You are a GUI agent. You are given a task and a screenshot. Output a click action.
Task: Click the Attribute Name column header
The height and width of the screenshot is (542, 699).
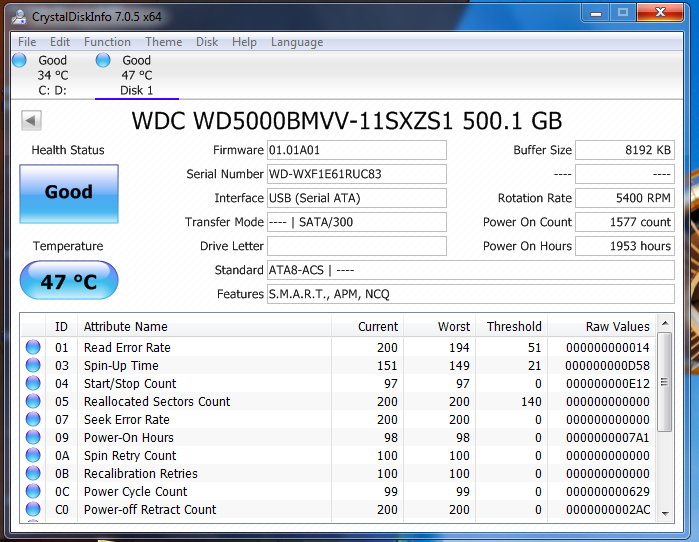(x=204, y=327)
